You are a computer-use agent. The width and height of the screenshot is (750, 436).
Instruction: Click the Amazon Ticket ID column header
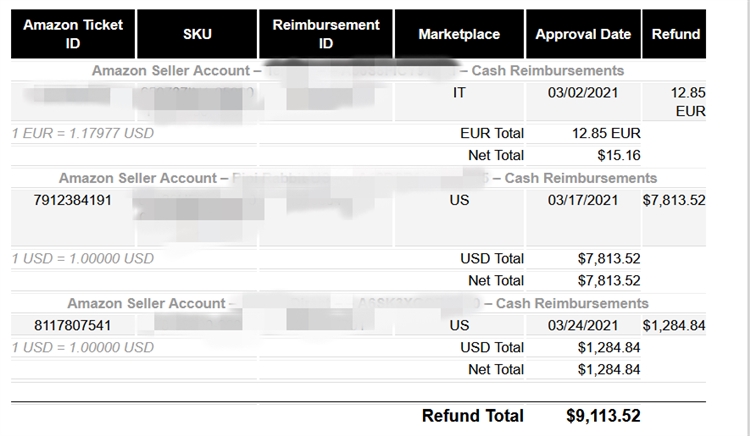(71, 34)
